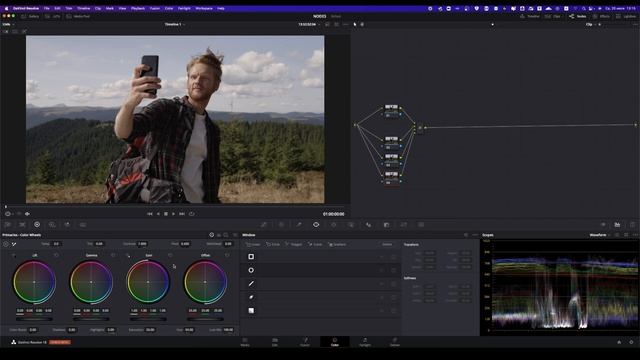Show the Keyframes panel icon
This screenshot has height=360, width=640.
point(603,224)
